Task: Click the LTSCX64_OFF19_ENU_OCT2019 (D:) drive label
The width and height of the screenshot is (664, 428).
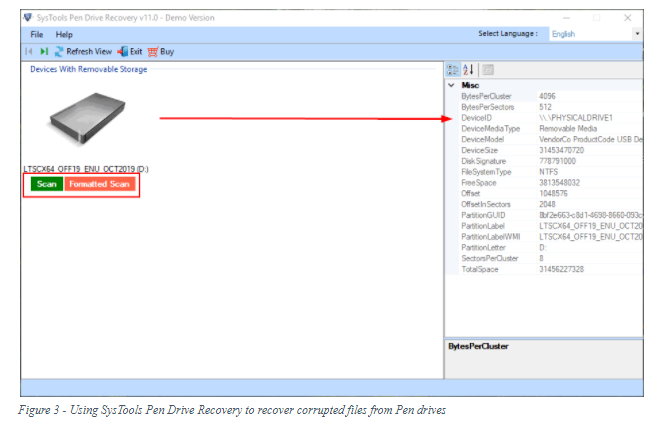Action: (86, 169)
